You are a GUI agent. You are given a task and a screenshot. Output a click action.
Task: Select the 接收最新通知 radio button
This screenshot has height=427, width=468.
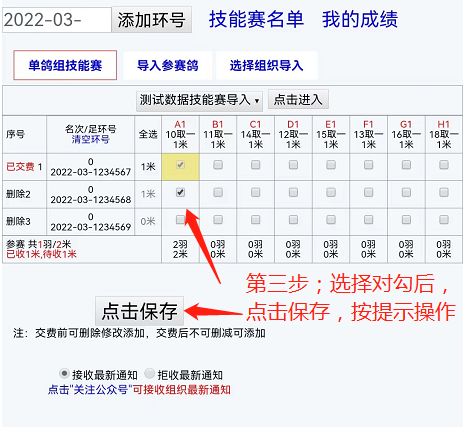[64, 374]
